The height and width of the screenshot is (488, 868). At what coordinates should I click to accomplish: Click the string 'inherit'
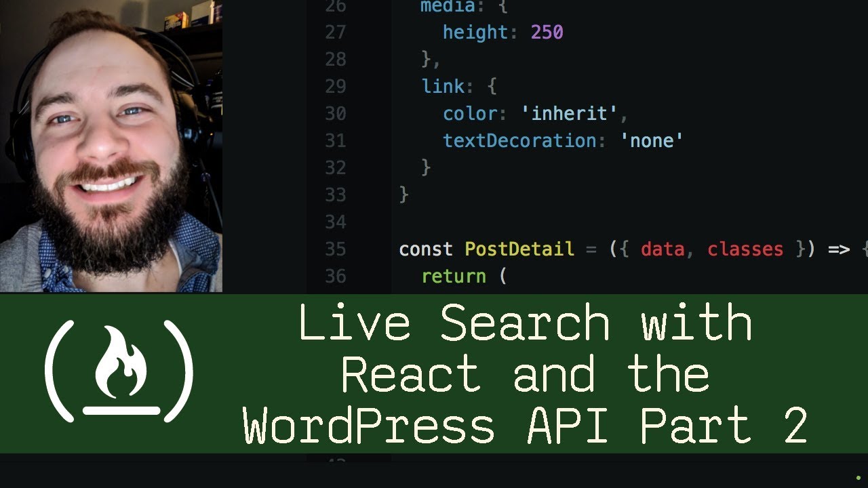(569, 113)
